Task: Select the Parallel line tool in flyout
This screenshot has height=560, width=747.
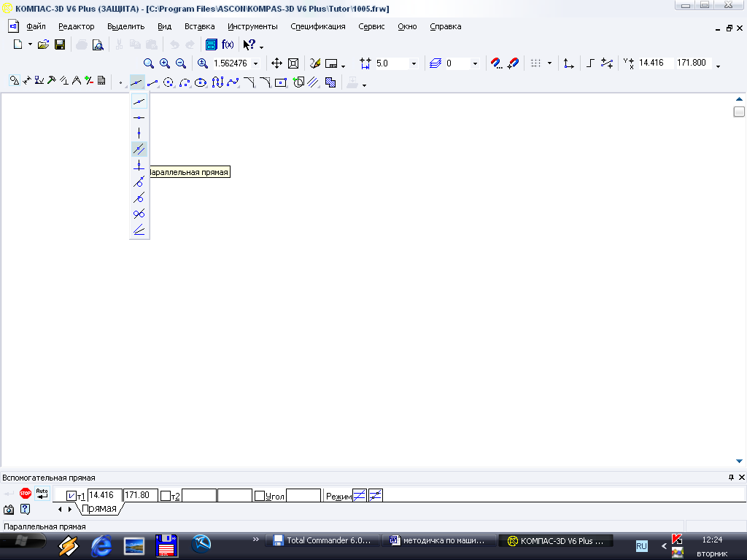Action: tap(139, 149)
